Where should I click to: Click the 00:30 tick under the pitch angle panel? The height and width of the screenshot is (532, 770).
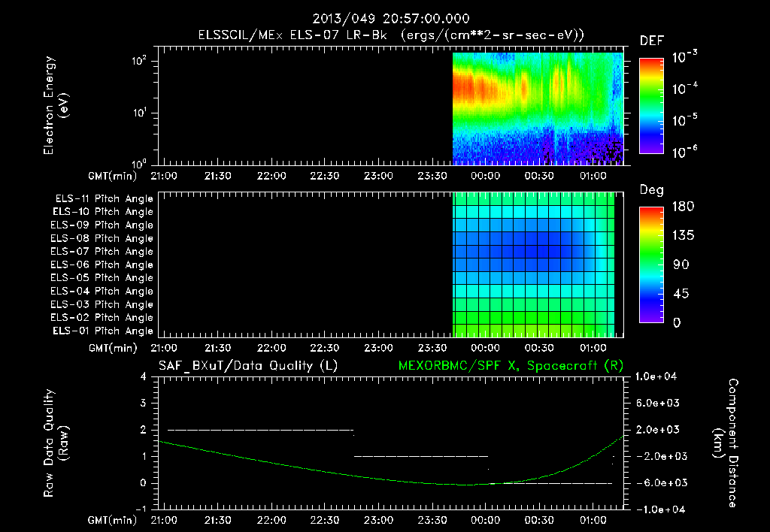[538, 349]
